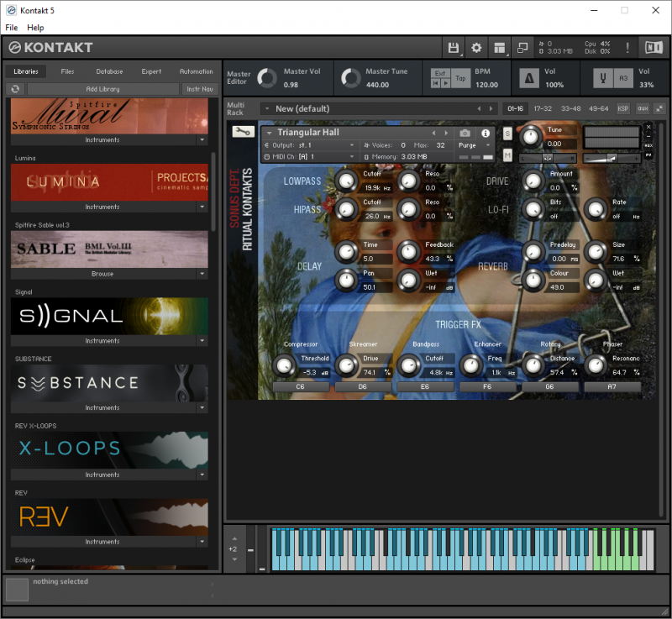
Task: Toggle Compressor trigger key C6
Action: coord(301,387)
